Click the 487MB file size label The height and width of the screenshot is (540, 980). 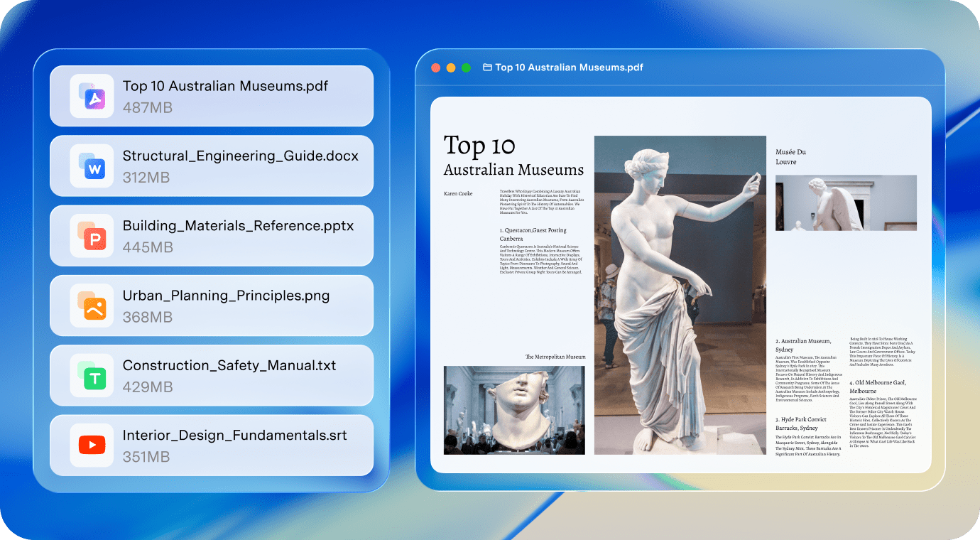(x=148, y=107)
